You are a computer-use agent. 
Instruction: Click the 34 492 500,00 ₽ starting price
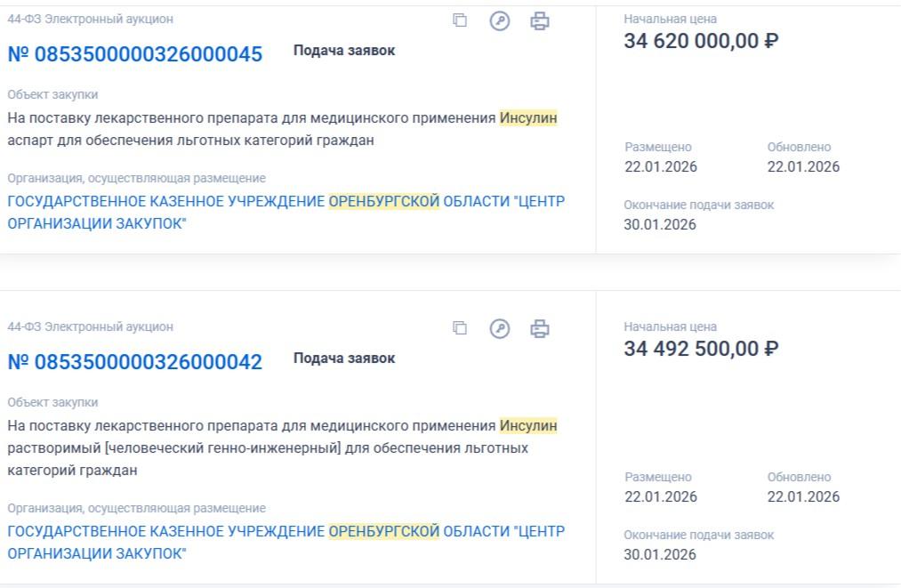pyautogui.click(x=701, y=349)
